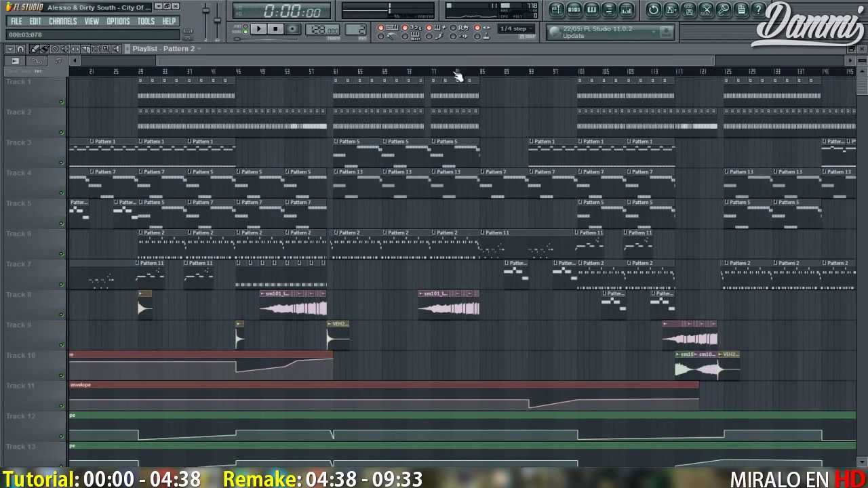Click the Track 10 label
This screenshot has height=488, width=868.
click(x=20, y=355)
